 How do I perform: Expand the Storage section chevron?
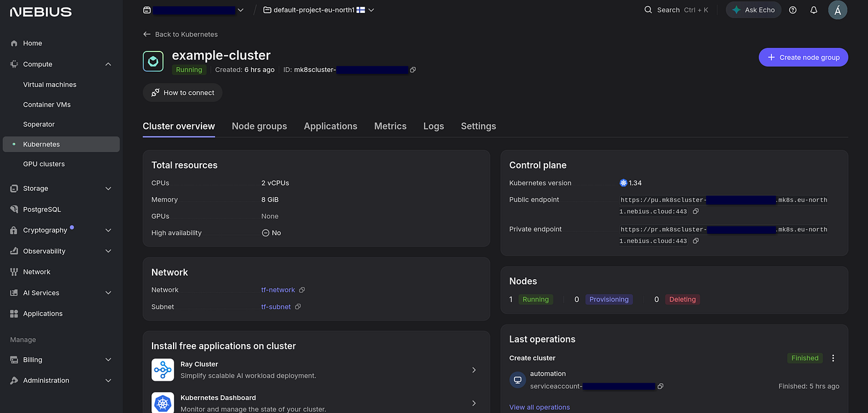(108, 189)
